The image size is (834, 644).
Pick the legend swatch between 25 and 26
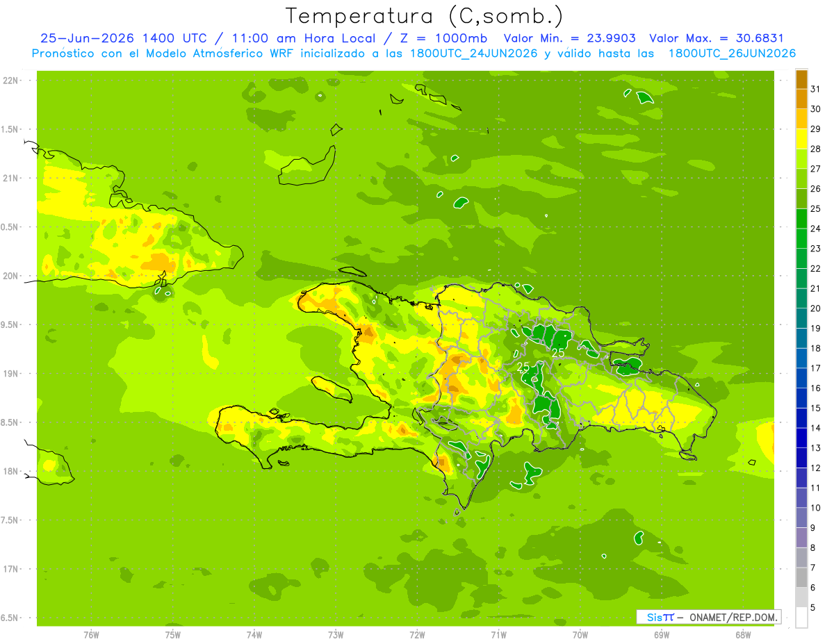[802, 199]
